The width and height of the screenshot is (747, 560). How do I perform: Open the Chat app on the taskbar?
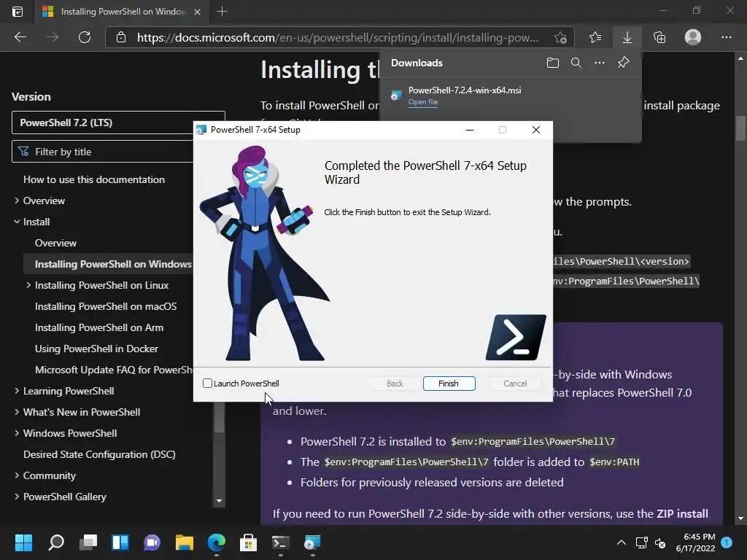[x=152, y=542]
